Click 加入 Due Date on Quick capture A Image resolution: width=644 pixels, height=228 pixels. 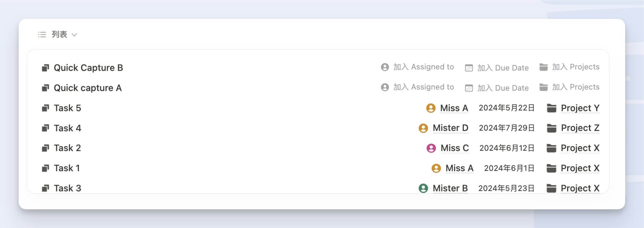pyautogui.click(x=502, y=87)
